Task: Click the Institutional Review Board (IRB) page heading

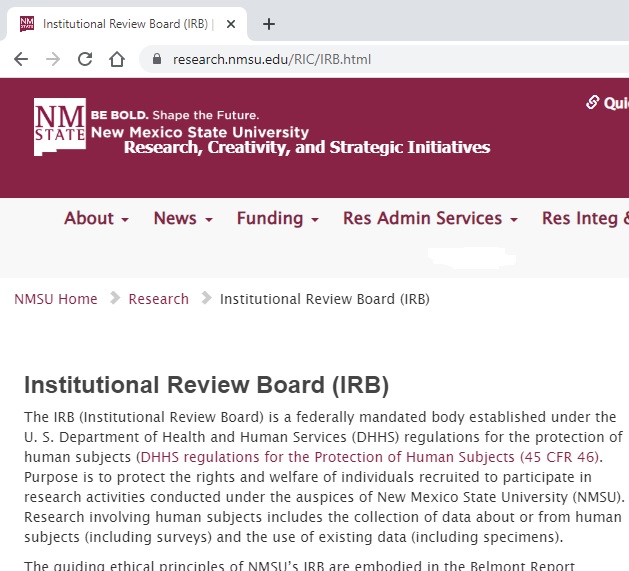Action: click(207, 385)
